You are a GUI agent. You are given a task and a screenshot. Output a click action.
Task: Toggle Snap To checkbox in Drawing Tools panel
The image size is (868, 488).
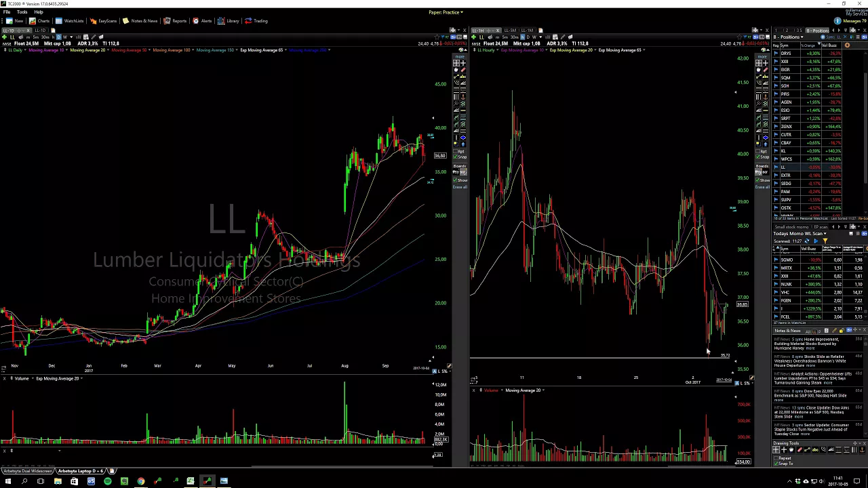776,464
